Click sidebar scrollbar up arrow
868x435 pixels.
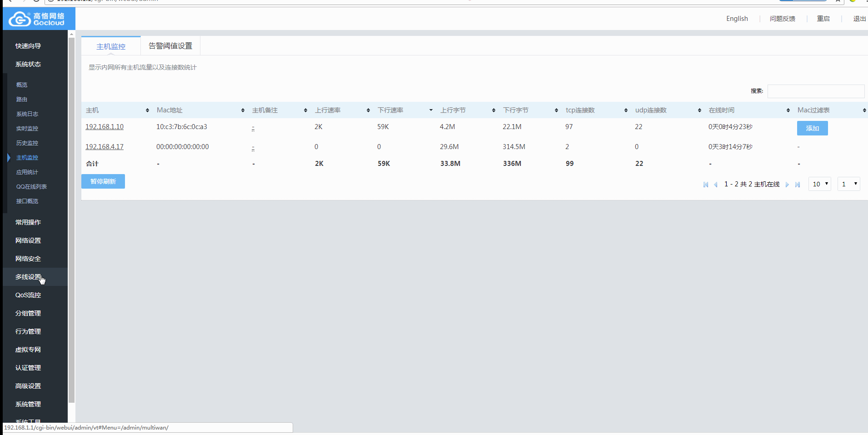[71, 34]
